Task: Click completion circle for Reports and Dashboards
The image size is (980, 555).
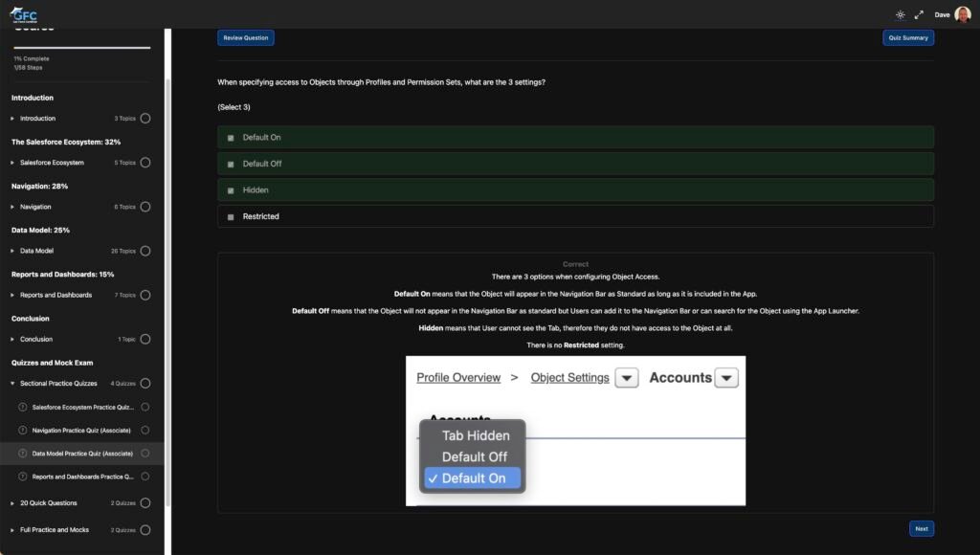Action: point(145,295)
